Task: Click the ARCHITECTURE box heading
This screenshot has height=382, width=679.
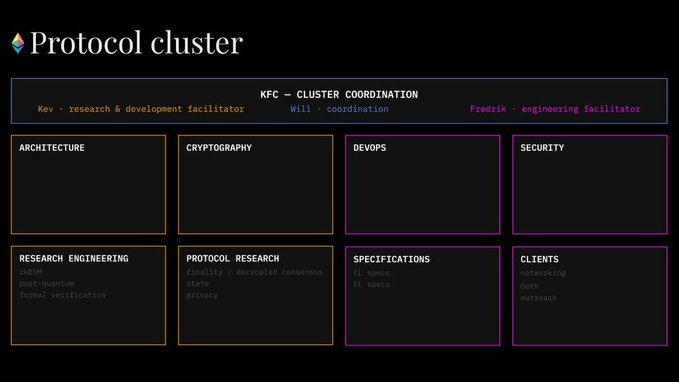Action: click(x=52, y=148)
